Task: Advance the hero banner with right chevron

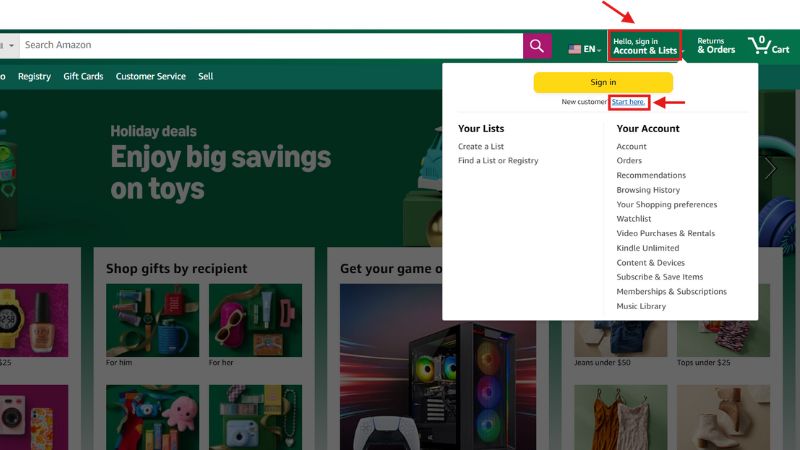Action: 770,168
